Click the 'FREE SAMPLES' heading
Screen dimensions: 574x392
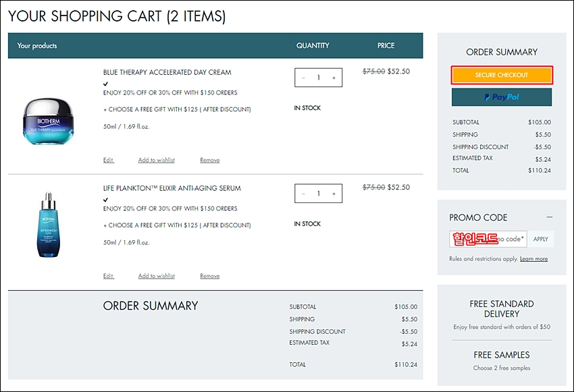pyautogui.click(x=502, y=355)
